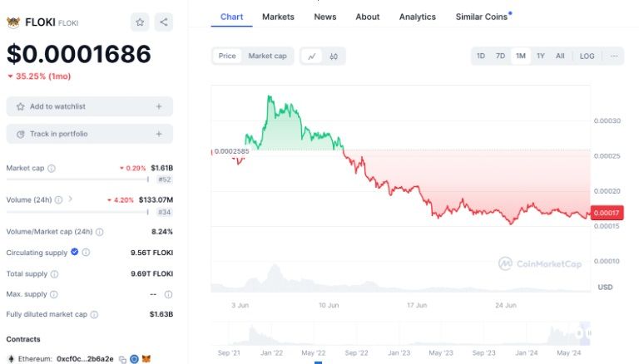Click the info icon beside Market cap
This screenshot has width=639, height=364.
click(x=52, y=169)
